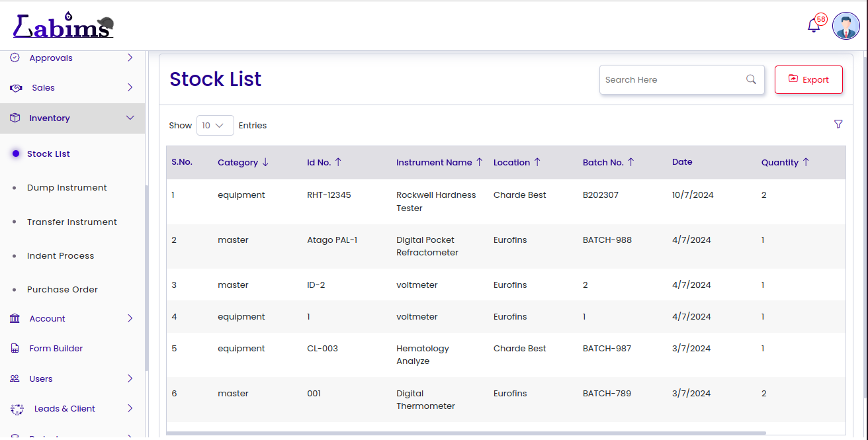Click the filter funnel icon

coord(838,124)
